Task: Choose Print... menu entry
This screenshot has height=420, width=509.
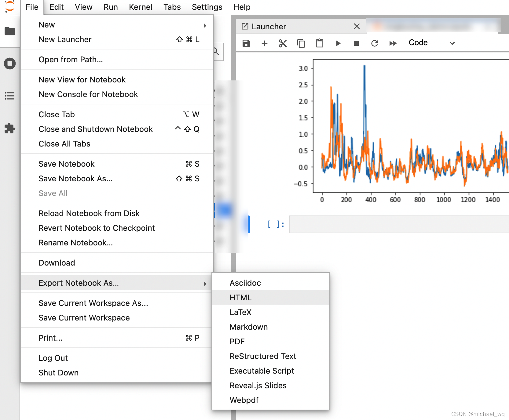Action: click(x=117, y=338)
